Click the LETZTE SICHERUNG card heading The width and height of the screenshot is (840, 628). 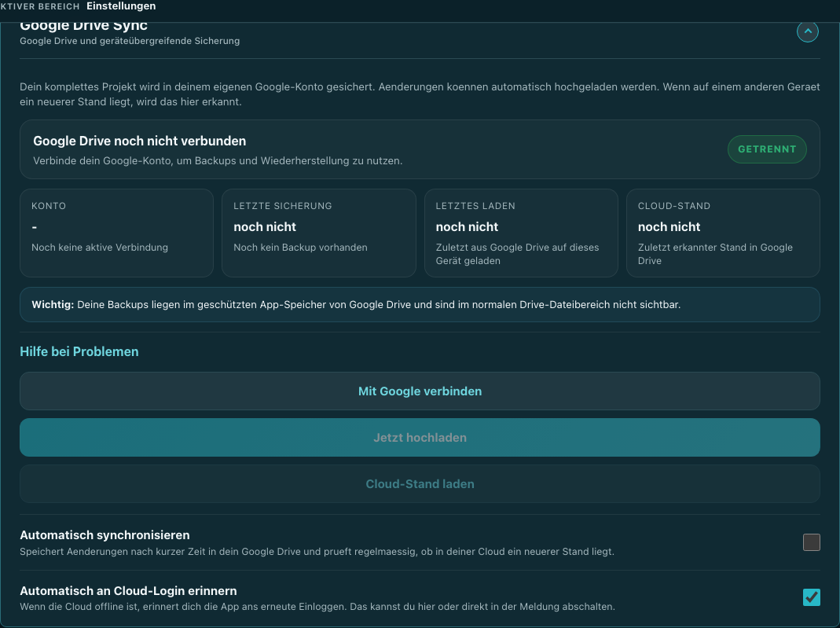click(282, 206)
